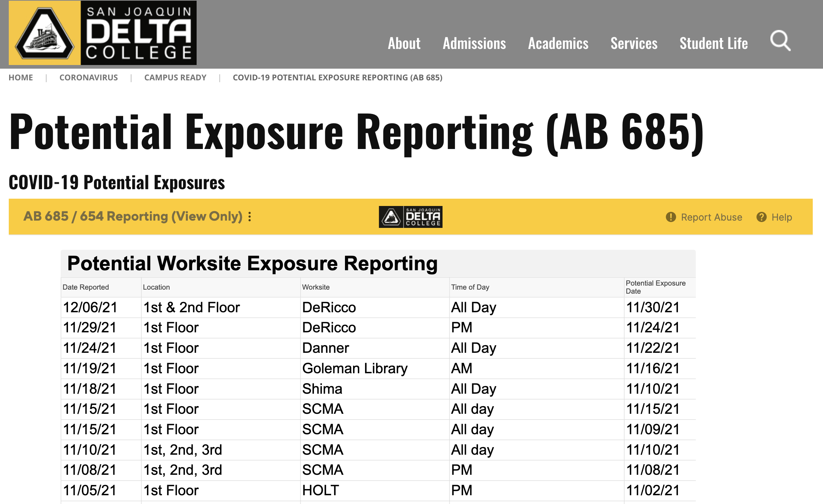Click the Potential Worksite Exposure Reporting heading
823x504 pixels.
pos(253,263)
